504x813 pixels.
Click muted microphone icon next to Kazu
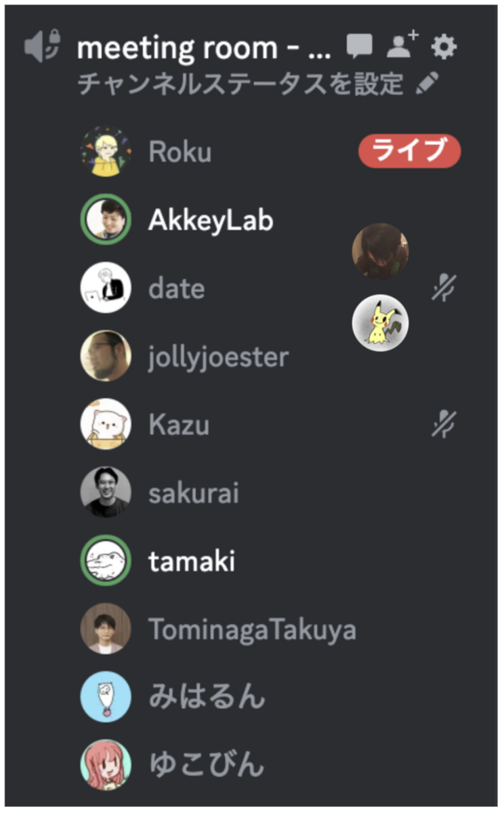coord(444,424)
